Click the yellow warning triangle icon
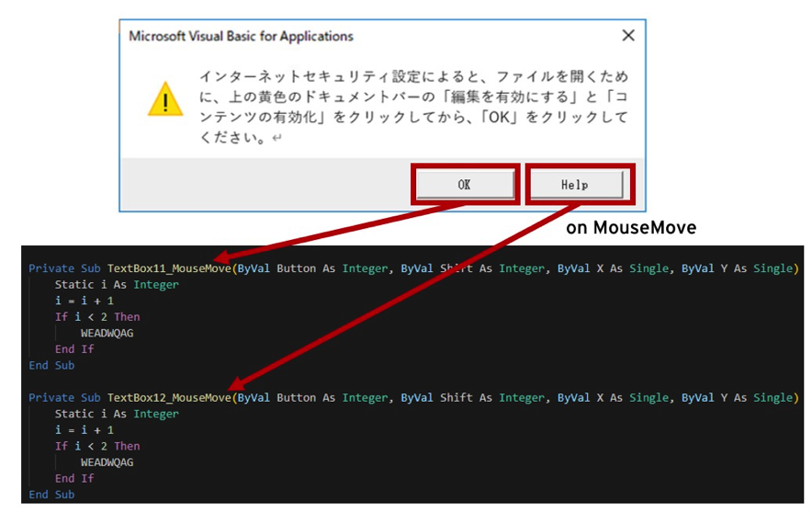The width and height of the screenshot is (812, 513). [165, 99]
